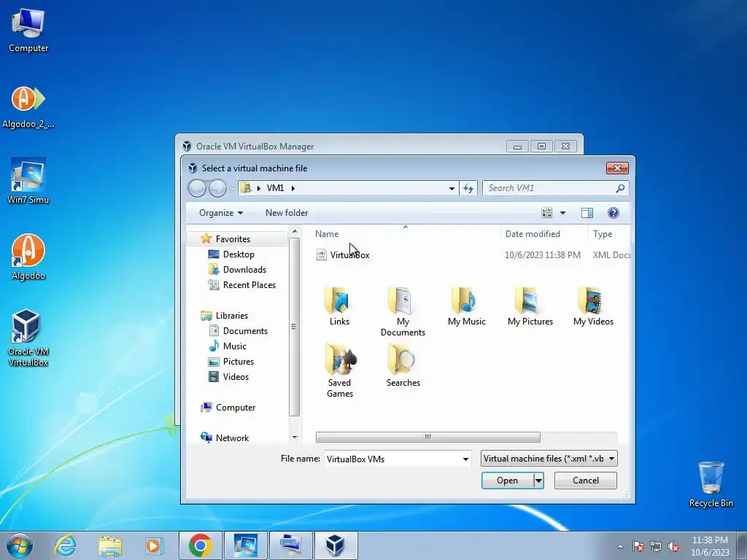Viewport: 747px width, 560px height.
Task: Open Windows Explorer from taskbar
Action: tap(110, 545)
